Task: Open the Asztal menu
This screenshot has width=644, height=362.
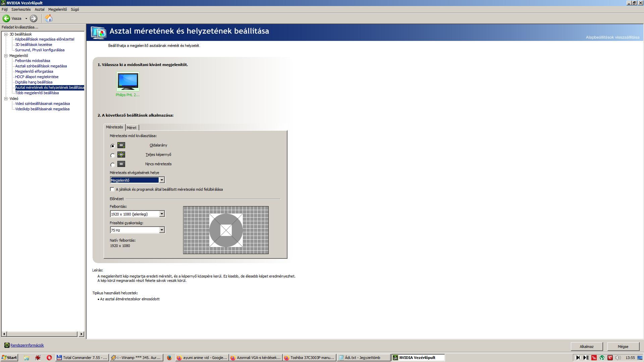Action: (x=40, y=9)
